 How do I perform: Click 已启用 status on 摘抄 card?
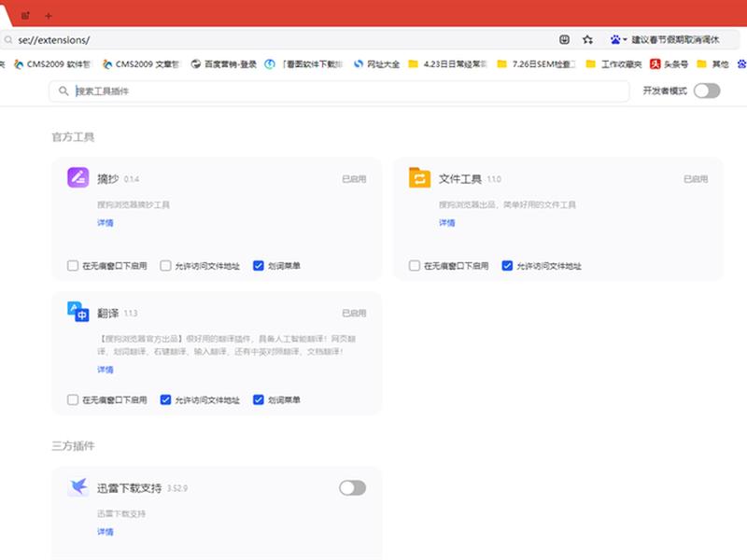[354, 179]
